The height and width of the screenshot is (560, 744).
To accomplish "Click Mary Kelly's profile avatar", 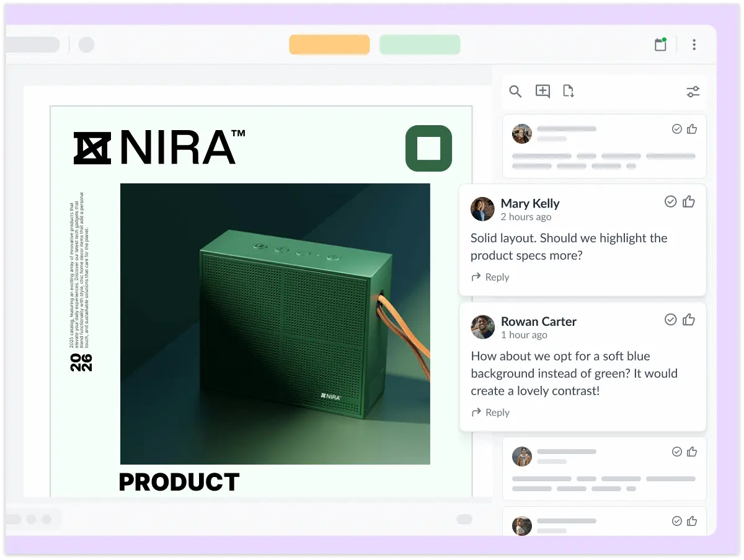I will click(482, 209).
